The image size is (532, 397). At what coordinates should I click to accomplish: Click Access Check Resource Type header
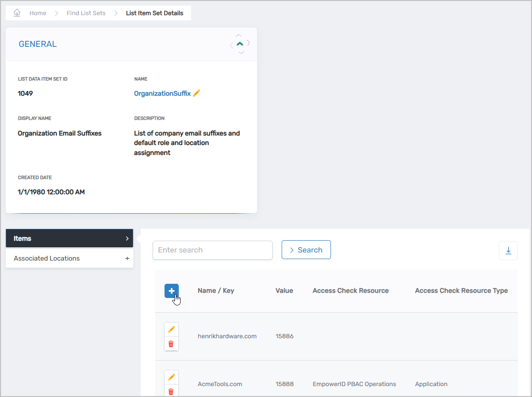pos(461,290)
